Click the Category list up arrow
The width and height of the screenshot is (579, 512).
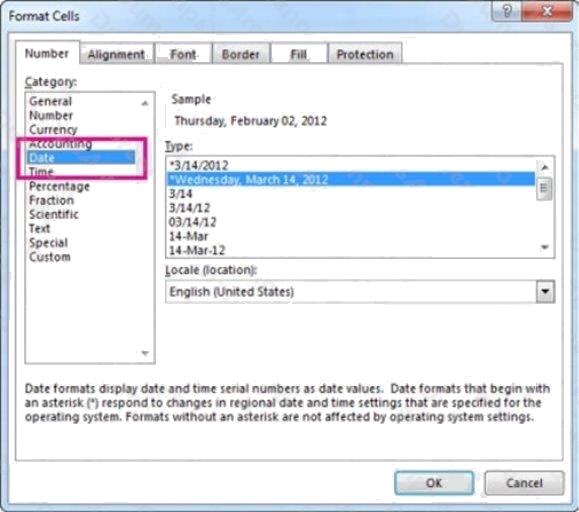tap(145, 103)
